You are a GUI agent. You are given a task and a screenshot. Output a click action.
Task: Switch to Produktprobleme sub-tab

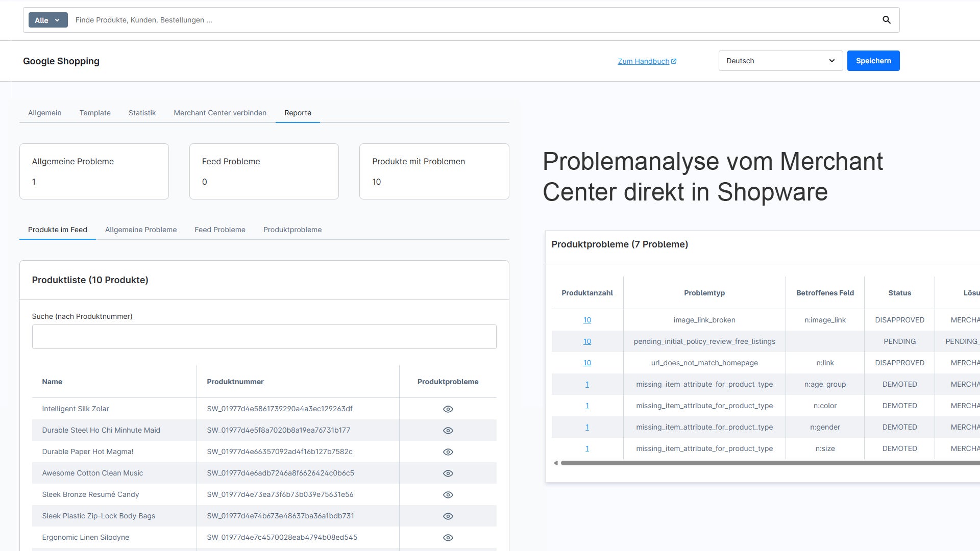click(x=292, y=230)
